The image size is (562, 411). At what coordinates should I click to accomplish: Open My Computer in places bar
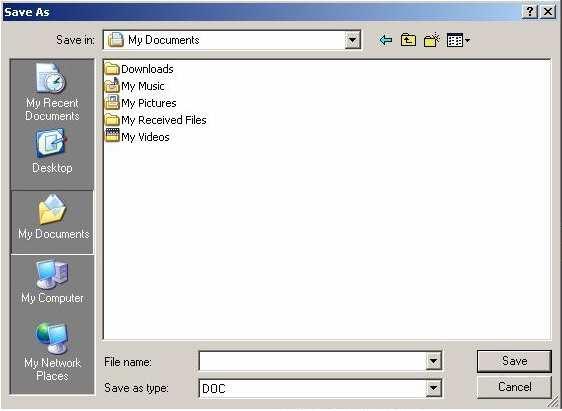tap(52, 282)
